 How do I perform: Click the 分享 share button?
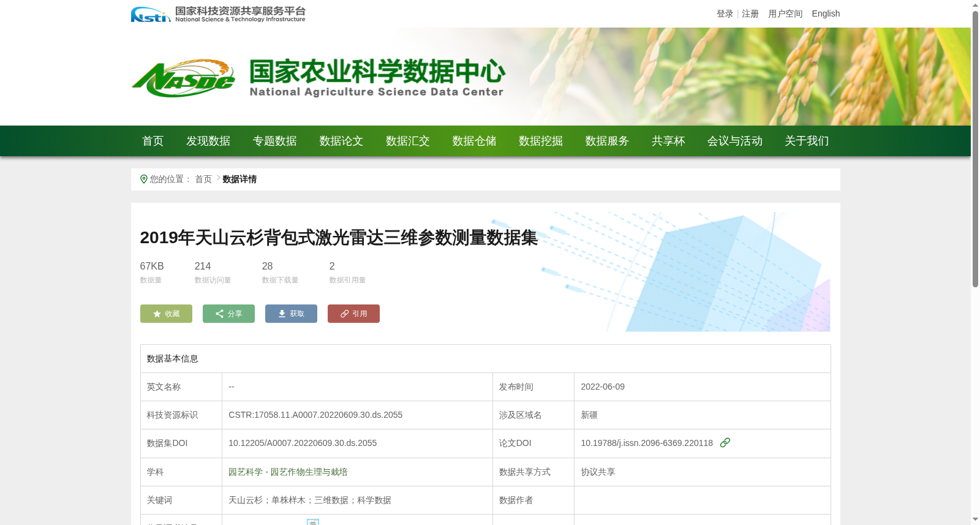tap(228, 314)
